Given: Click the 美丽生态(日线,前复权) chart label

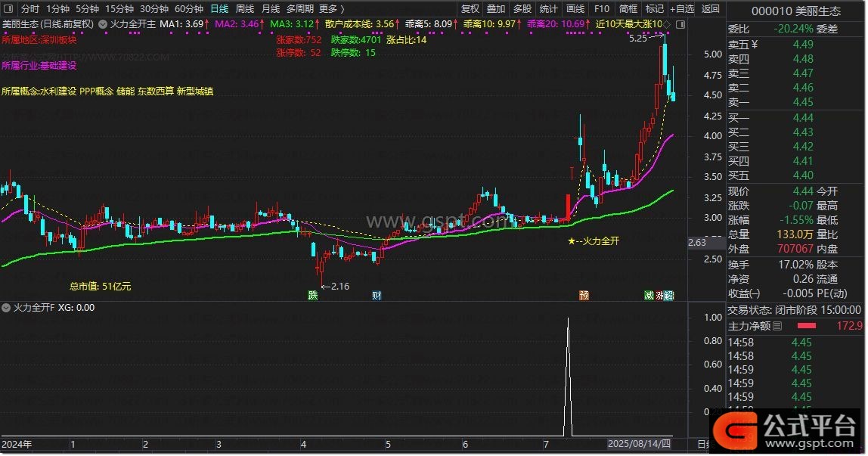Looking at the screenshot, I should (48, 24).
